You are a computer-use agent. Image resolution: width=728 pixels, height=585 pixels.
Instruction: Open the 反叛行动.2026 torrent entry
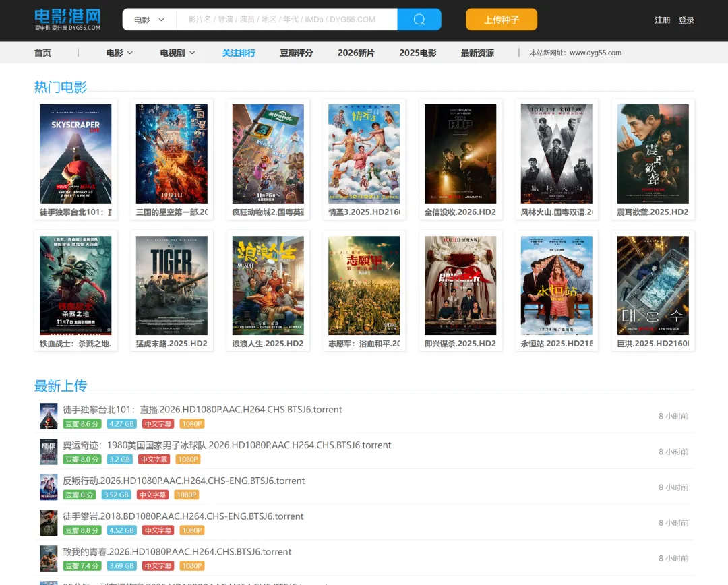184,481
